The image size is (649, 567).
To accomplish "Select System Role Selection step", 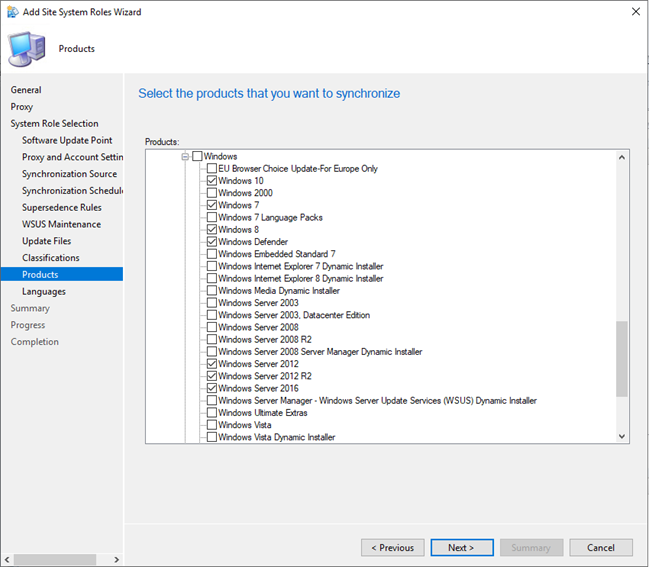I will click(x=55, y=124).
